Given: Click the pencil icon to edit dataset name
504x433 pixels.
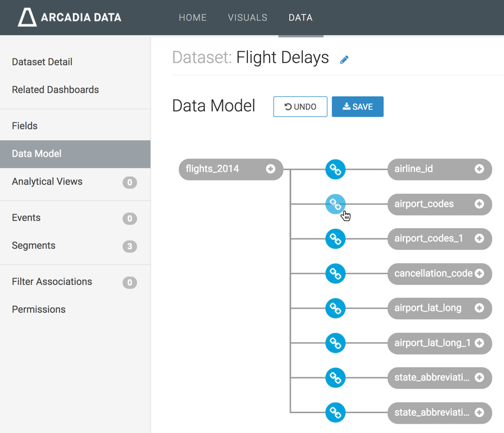Looking at the screenshot, I should pos(344,60).
